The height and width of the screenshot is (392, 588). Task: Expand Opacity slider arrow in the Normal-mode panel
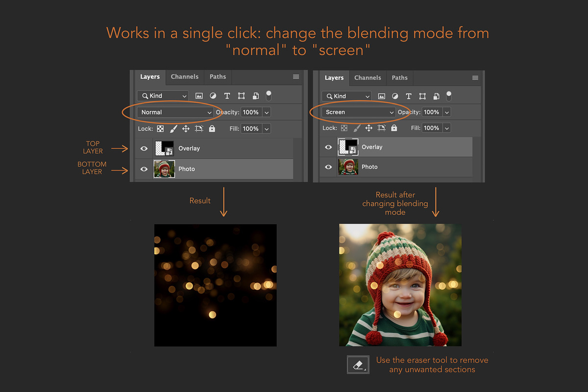pyautogui.click(x=267, y=112)
